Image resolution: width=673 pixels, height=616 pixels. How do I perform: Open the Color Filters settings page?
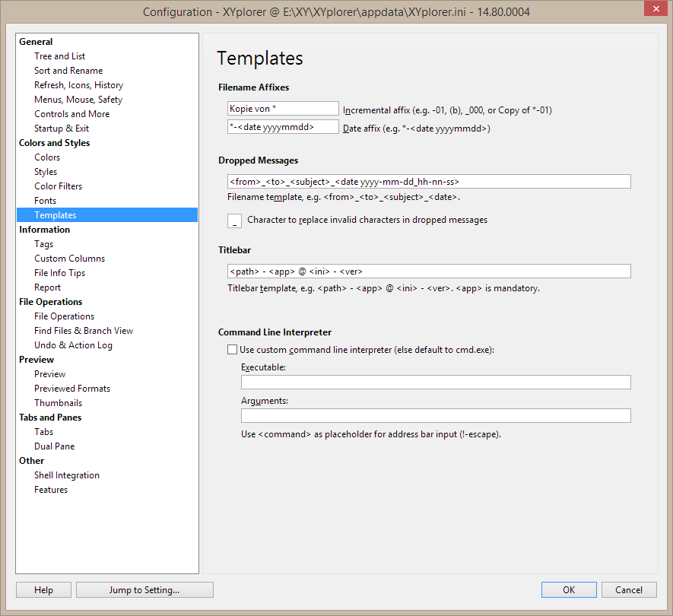coord(58,186)
